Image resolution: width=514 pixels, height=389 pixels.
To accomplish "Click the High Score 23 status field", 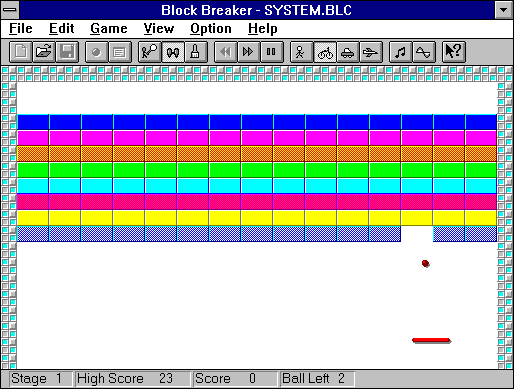I will coord(133,379).
